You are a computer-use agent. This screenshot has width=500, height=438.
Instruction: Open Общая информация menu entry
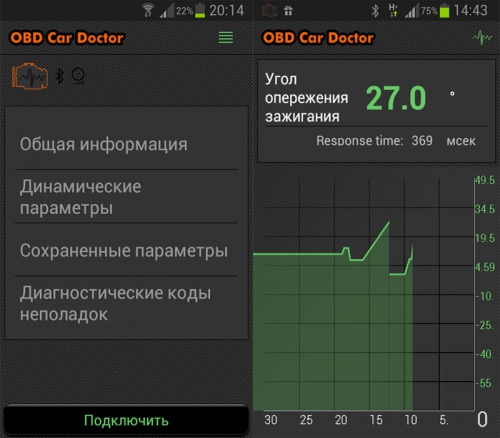click(x=126, y=144)
